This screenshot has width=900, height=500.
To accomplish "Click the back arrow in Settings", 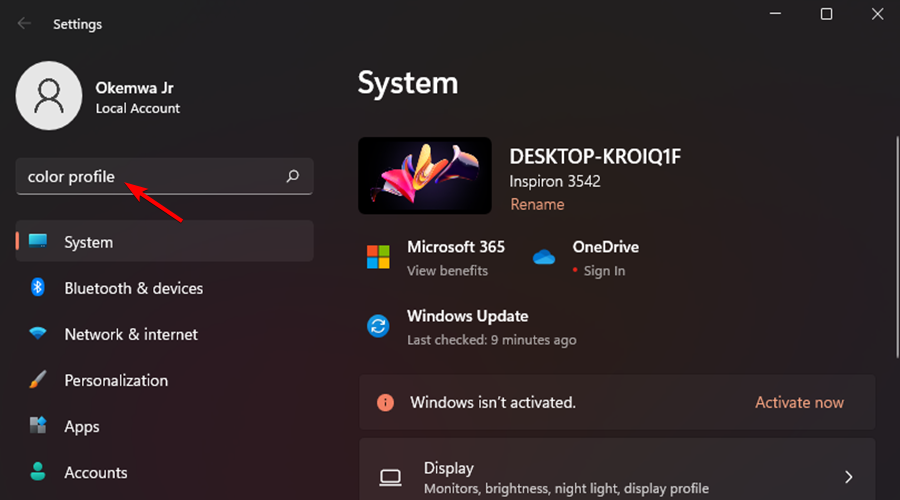I will click(24, 23).
